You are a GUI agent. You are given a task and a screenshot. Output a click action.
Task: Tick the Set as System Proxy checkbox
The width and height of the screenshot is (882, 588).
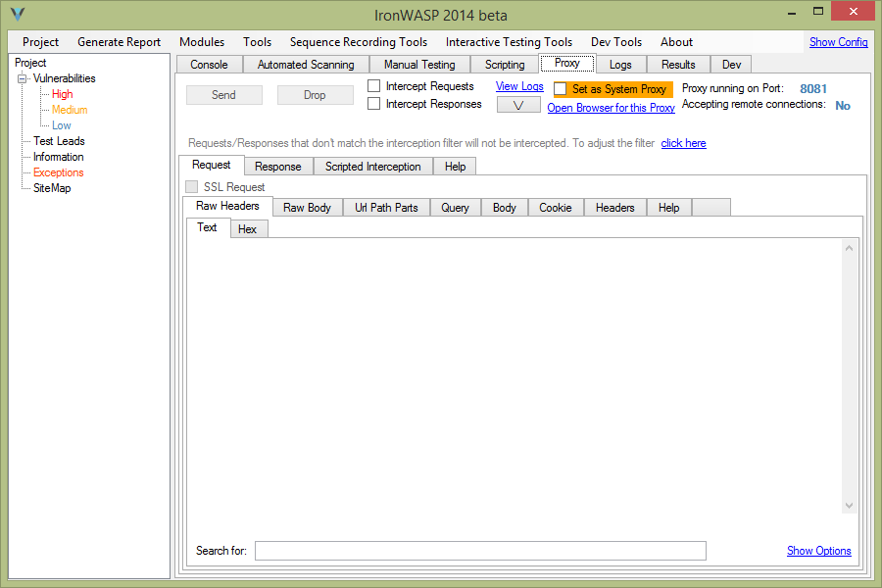[x=561, y=89]
